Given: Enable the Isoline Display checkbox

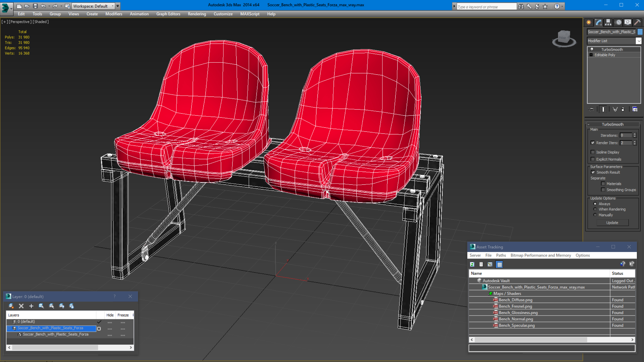Looking at the screenshot, I should [593, 152].
